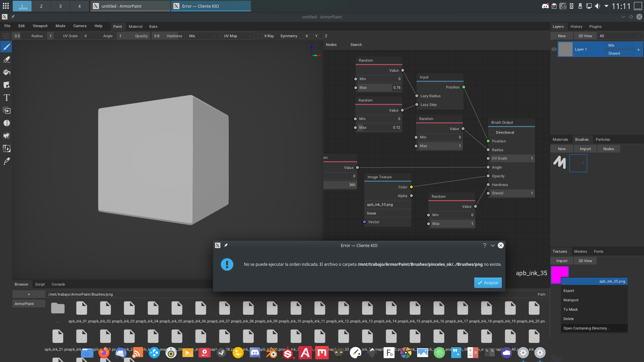Viewport: 644px width, 362px height.
Task: Switch to the History tab
Action: point(576,26)
